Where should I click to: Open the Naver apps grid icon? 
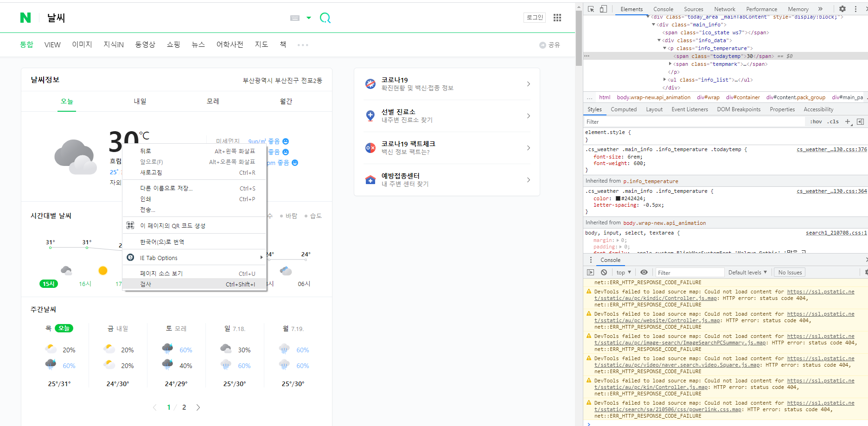[x=557, y=18]
